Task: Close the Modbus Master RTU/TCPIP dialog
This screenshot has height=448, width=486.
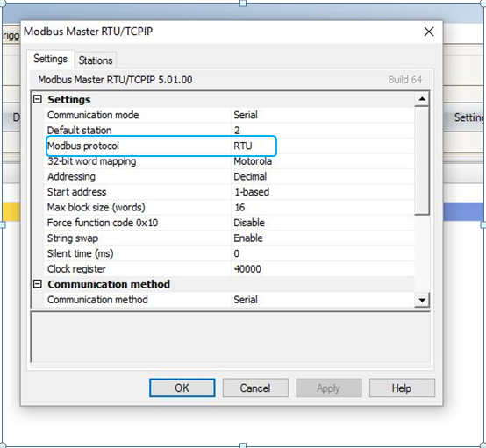Action: coord(429,32)
